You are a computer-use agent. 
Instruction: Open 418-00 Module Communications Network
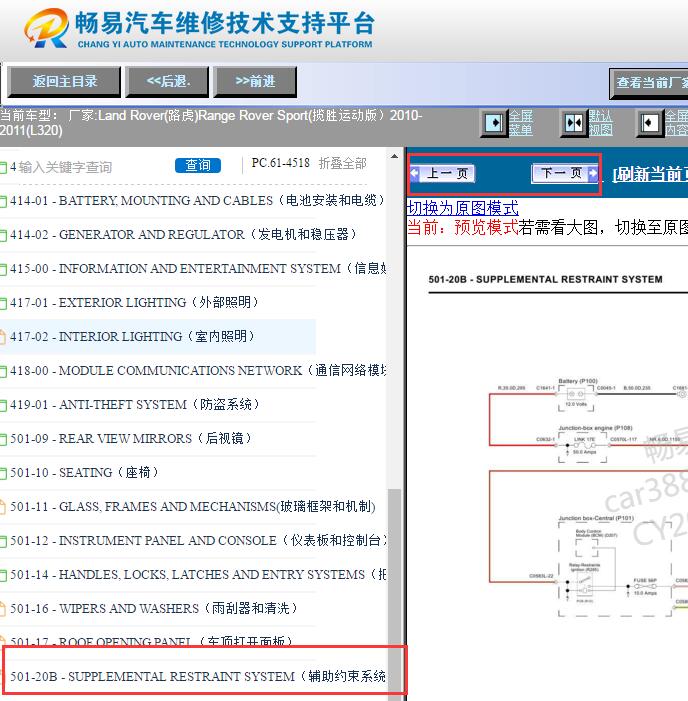click(198, 370)
